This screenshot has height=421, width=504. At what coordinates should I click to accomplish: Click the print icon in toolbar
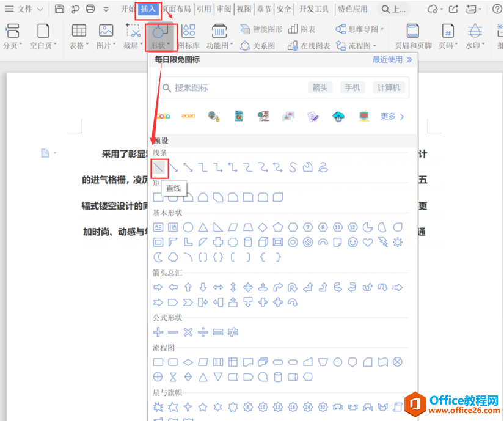pos(90,9)
